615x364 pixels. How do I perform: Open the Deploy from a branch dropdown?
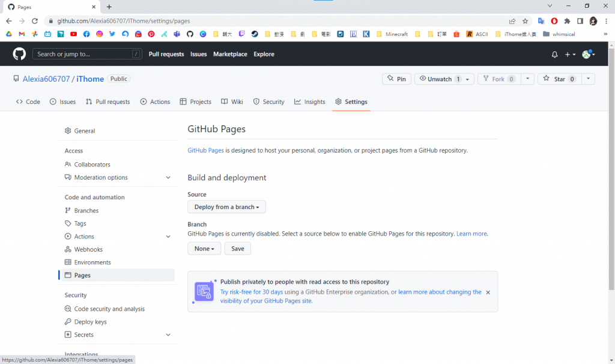point(226,207)
